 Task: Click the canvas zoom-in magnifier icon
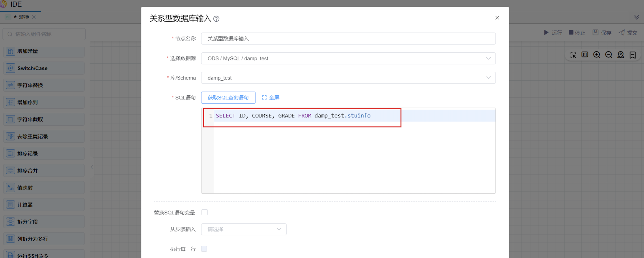(596, 55)
